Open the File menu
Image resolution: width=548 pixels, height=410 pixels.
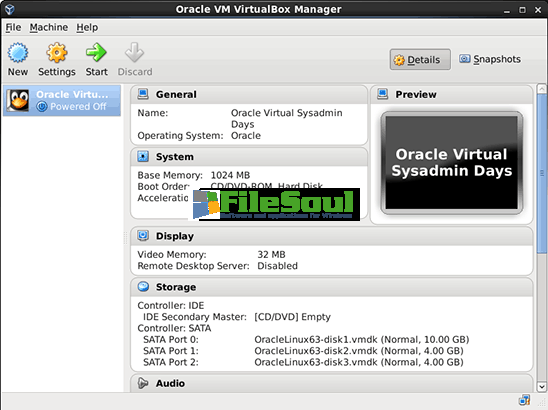coord(13,27)
